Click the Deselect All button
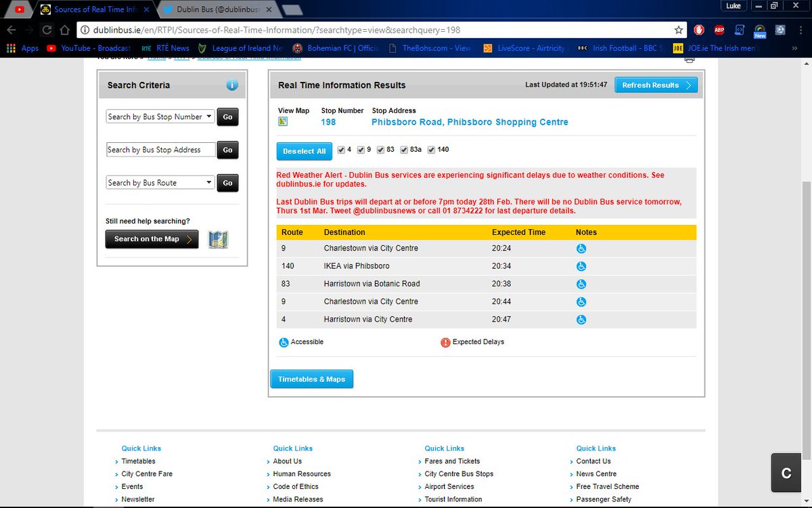This screenshot has width=812, height=508. [x=304, y=151]
